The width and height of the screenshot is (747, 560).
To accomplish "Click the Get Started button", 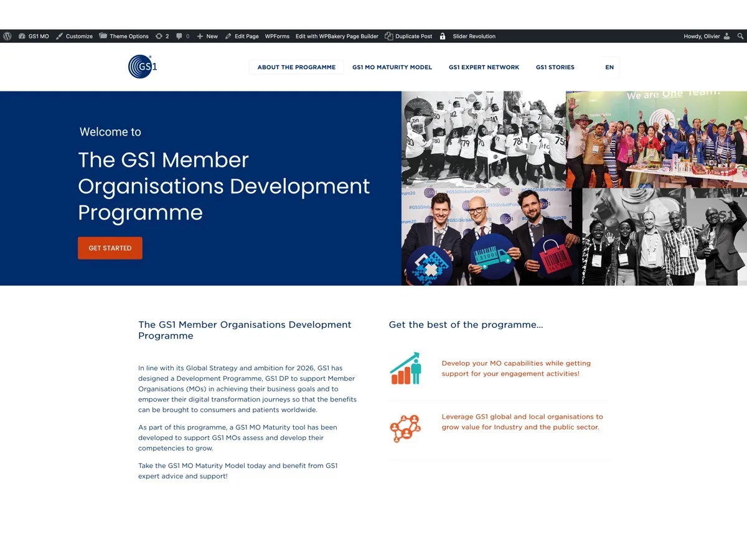I will pyautogui.click(x=110, y=248).
